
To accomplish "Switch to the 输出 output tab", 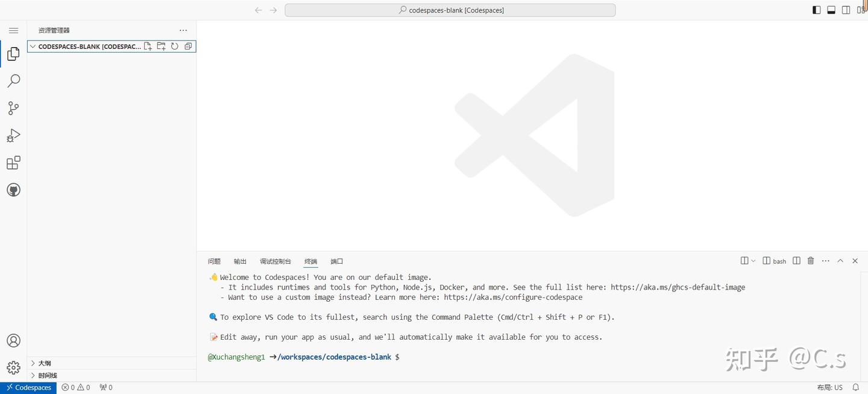I will [x=239, y=261].
